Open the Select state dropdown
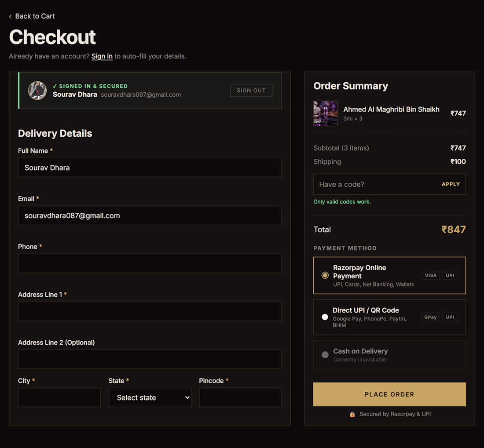Image resolution: width=484 pixels, height=448 pixels. 150,397
